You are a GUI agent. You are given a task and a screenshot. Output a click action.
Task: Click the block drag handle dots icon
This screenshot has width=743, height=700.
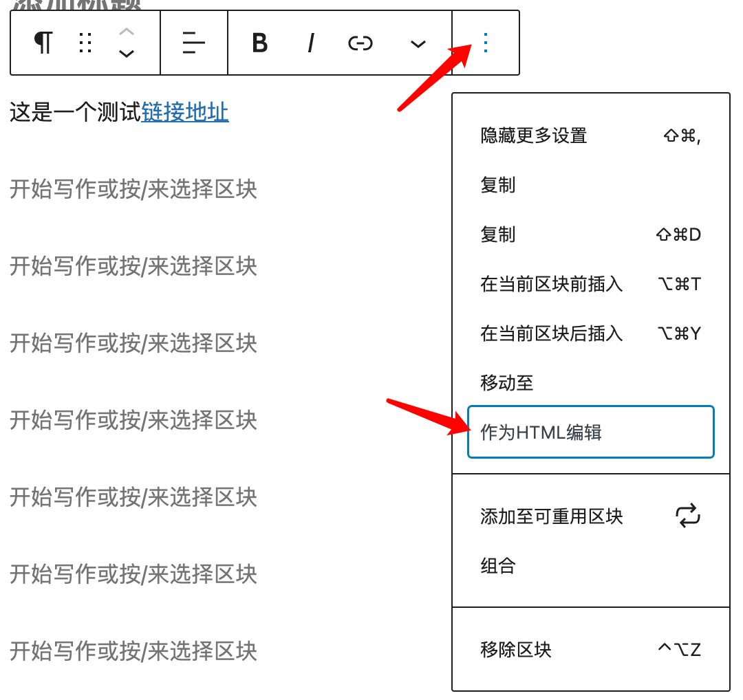point(85,43)
